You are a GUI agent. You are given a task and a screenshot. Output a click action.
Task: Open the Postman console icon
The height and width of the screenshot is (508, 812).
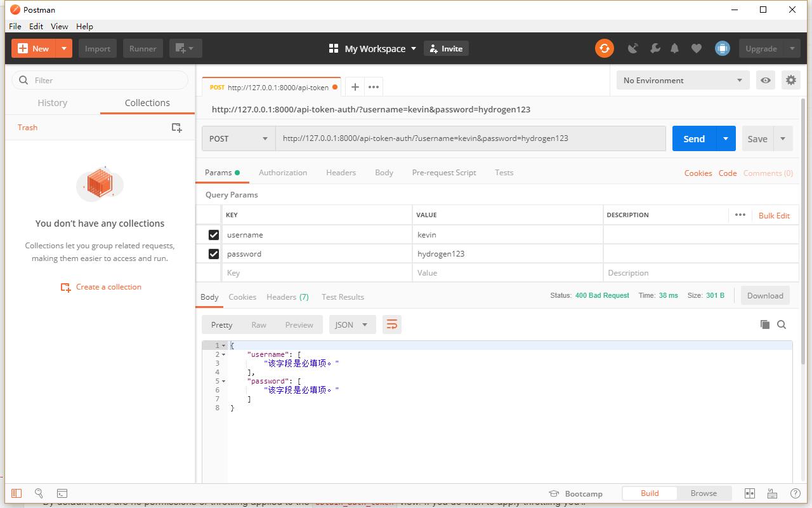(x=62, y=493)
